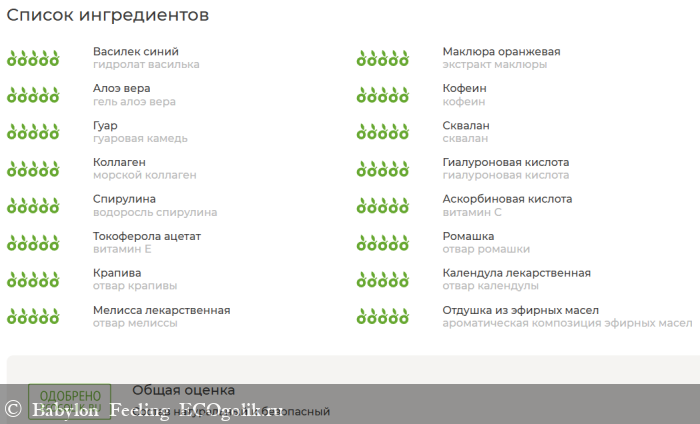
Task: Click the leaf rating icons beside Спирулина
Action: click(33, 206)
